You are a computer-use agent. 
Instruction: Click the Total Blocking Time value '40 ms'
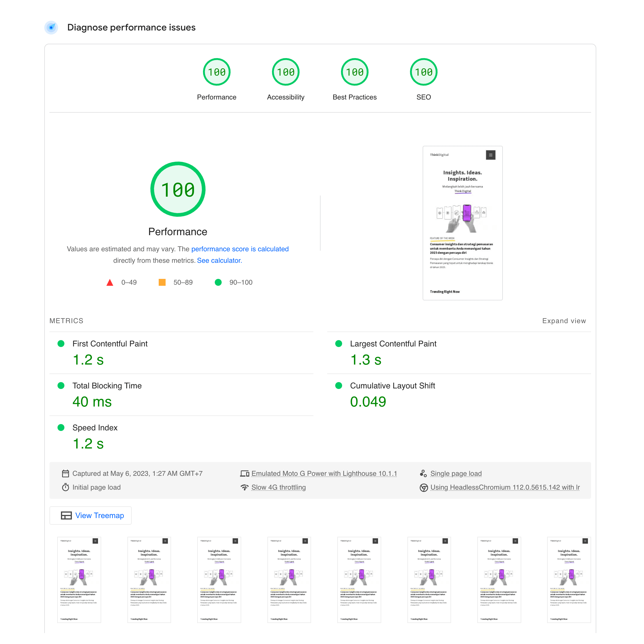(92, 402)
